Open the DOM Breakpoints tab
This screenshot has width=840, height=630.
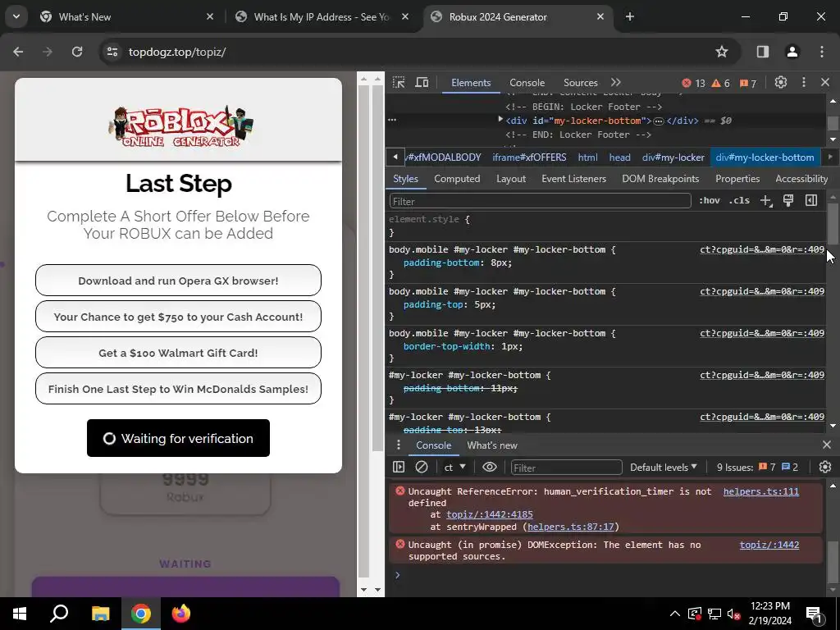click(660, 178)
